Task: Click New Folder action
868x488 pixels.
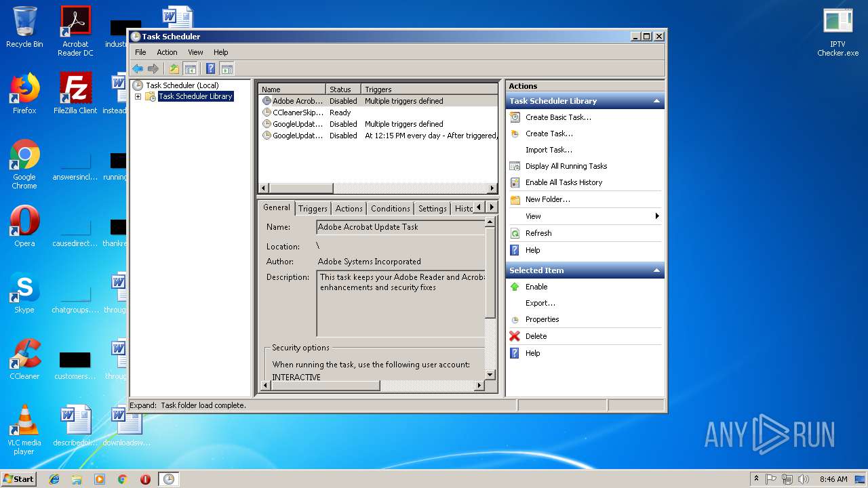Action: click(547, 199)
